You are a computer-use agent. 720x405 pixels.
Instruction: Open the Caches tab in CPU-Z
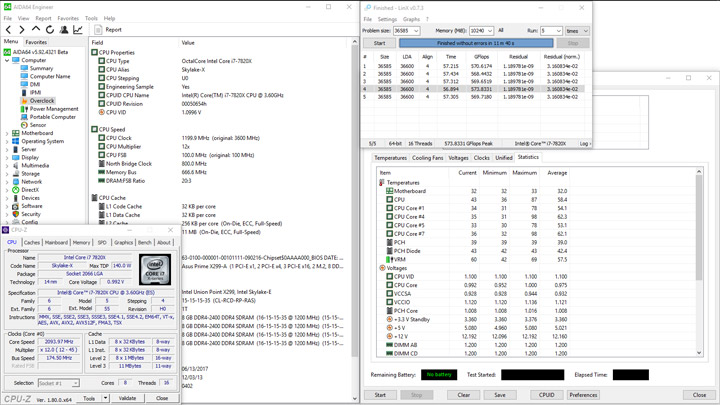[x=32, y=242]
